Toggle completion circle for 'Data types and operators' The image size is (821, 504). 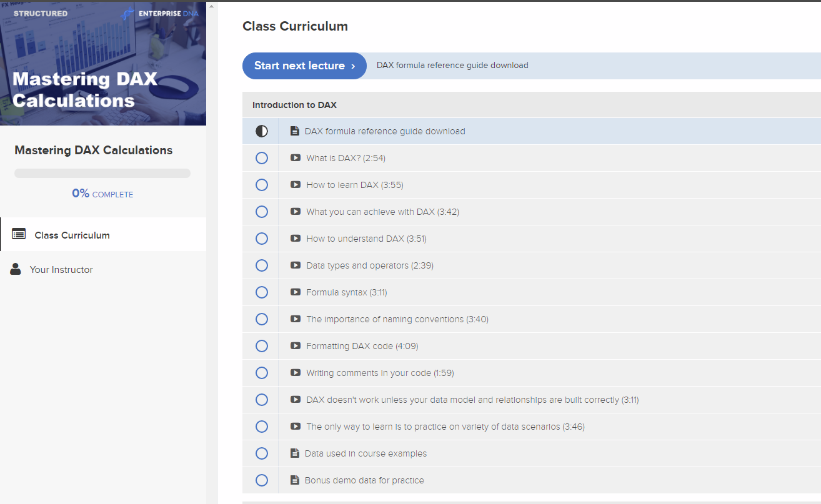click(x=262, y=265)
